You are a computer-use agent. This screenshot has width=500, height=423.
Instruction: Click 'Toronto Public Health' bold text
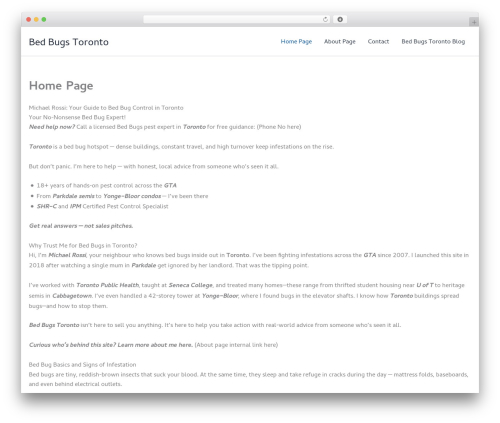(107, 285)
